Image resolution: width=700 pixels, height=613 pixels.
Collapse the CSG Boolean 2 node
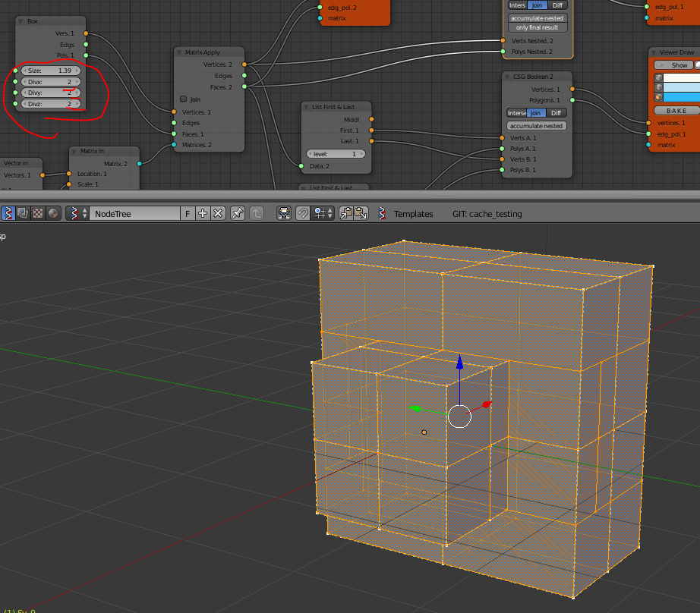506,77
